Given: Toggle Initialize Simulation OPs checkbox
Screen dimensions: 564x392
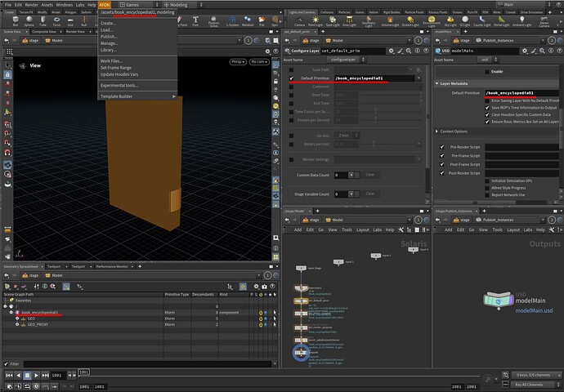Looking at the screenshot, I should coord(487,180).
